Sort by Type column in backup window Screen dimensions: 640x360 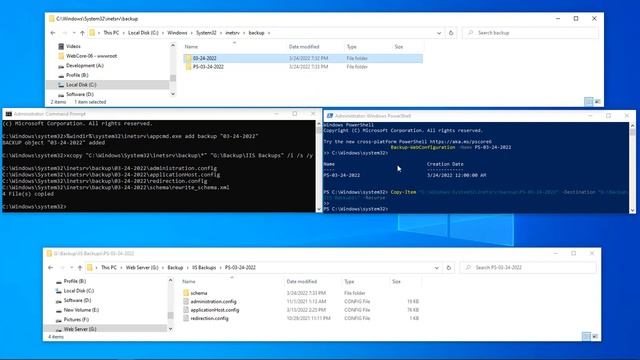click(351, 47)
